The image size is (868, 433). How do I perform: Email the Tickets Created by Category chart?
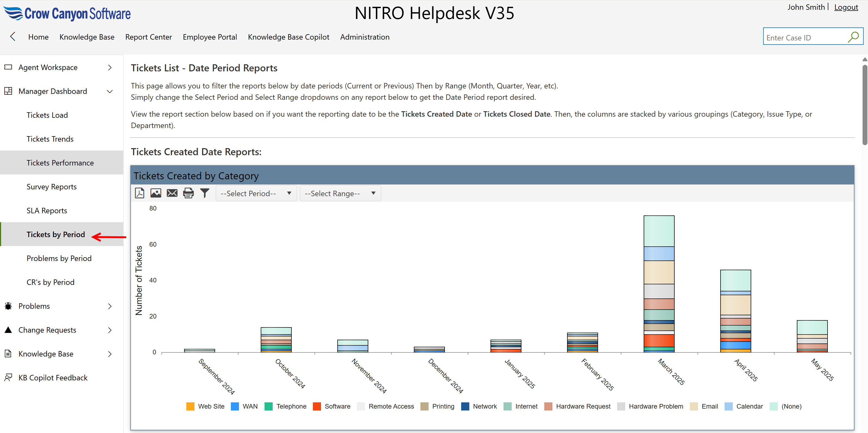coord(172,193)
